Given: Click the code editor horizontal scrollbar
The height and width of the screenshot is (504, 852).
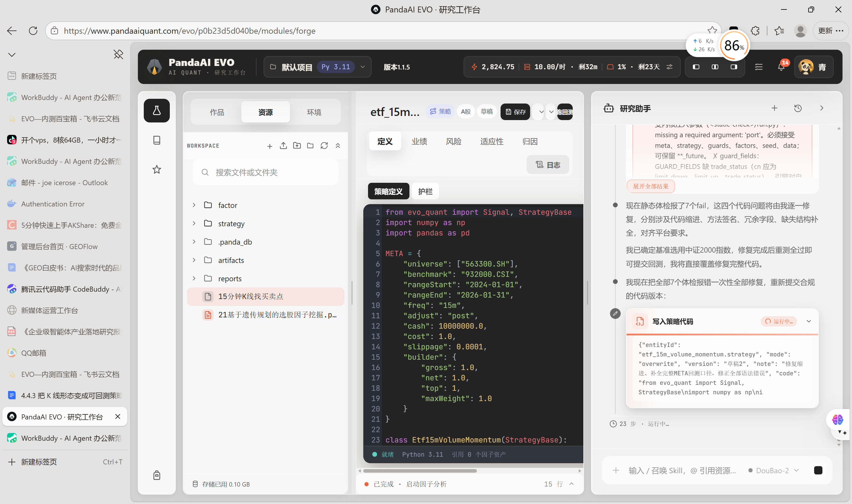Looking at the screenshot, I should pyautogui.click(x=420, y=471).
